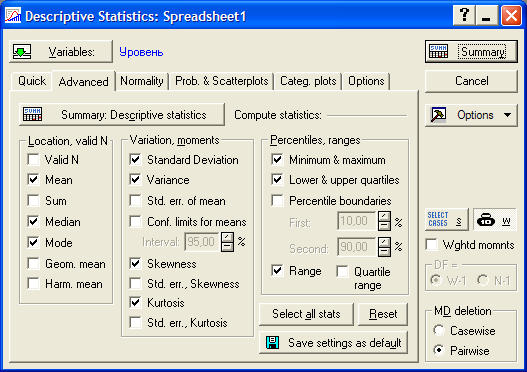Enable the Harm. mean checkbox

click(34, 284)
